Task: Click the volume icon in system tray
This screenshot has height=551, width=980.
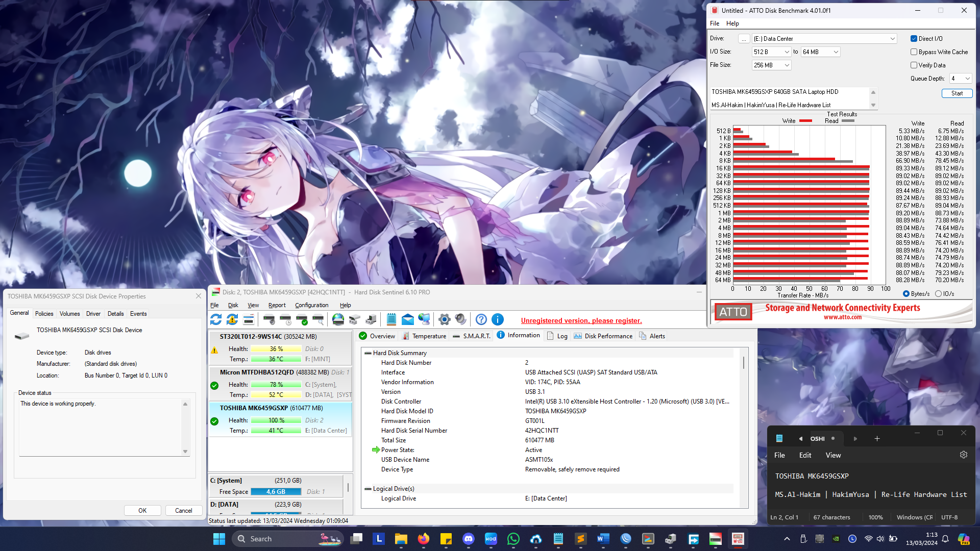Action: tap(880, 539)
